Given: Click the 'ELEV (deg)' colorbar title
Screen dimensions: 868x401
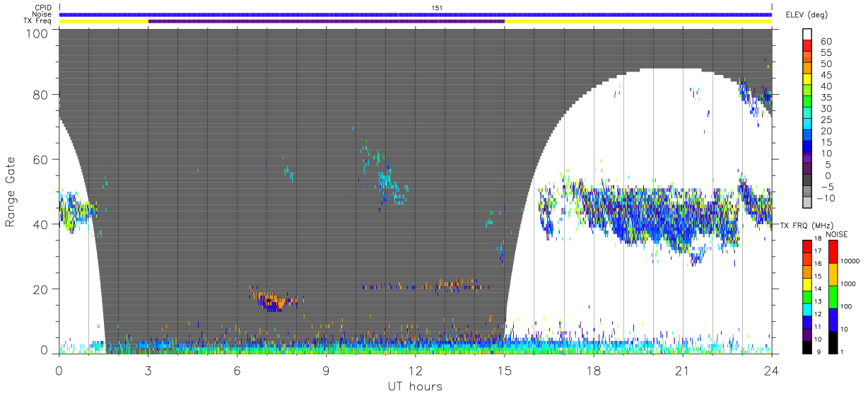Looking at the screenshot, I should coord(807,15).
